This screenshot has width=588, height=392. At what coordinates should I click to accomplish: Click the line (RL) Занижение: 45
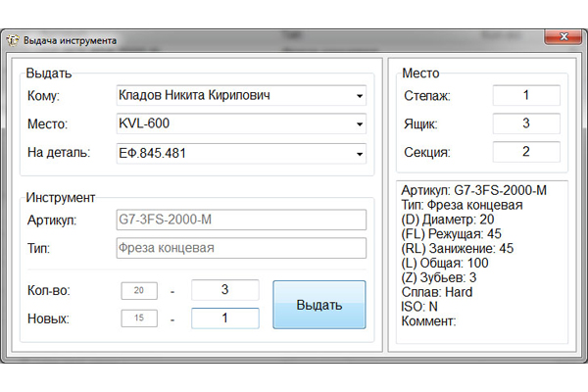tap(457, 249)
